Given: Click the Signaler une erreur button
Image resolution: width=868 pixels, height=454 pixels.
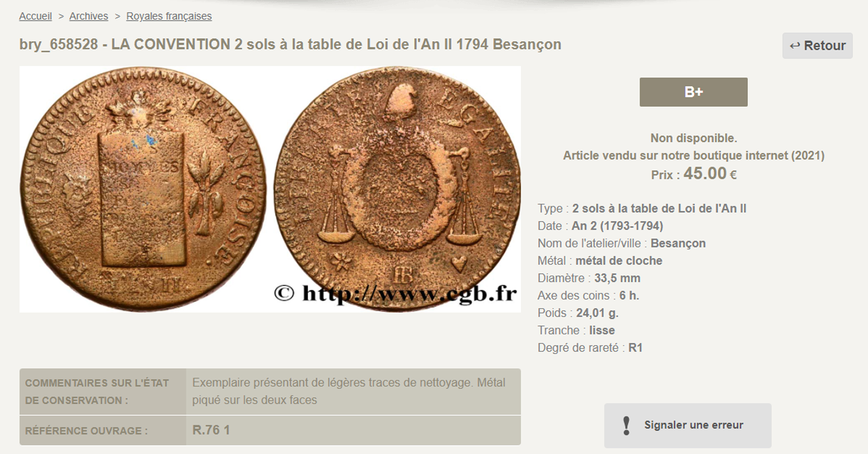Looking at the screenshot, I should [x=687, y=425].
